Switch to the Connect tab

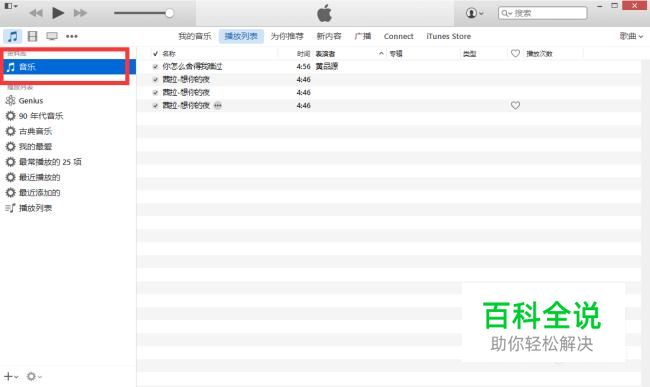[398, 36]
